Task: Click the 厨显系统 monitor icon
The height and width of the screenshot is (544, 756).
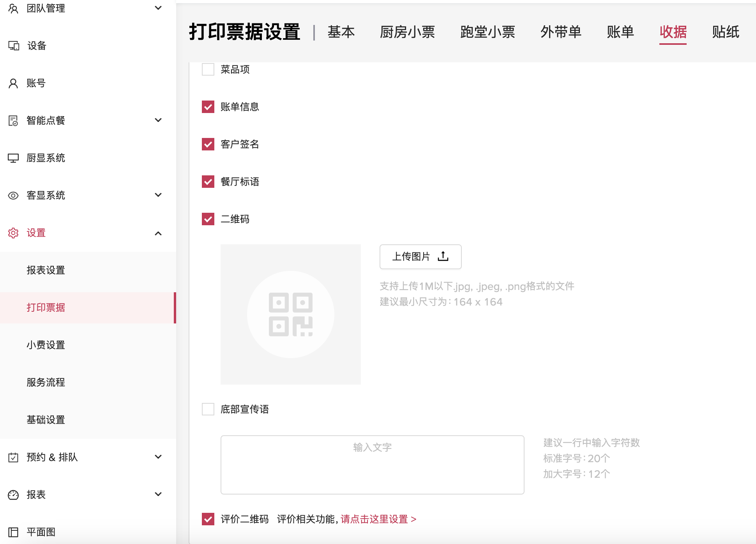Action: tap(13, 158)
